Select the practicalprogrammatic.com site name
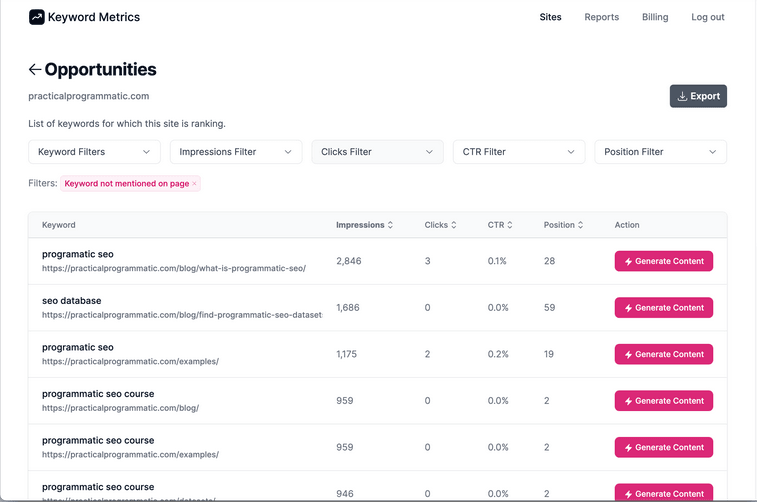757x502 pixels. (x=89, y=96)
